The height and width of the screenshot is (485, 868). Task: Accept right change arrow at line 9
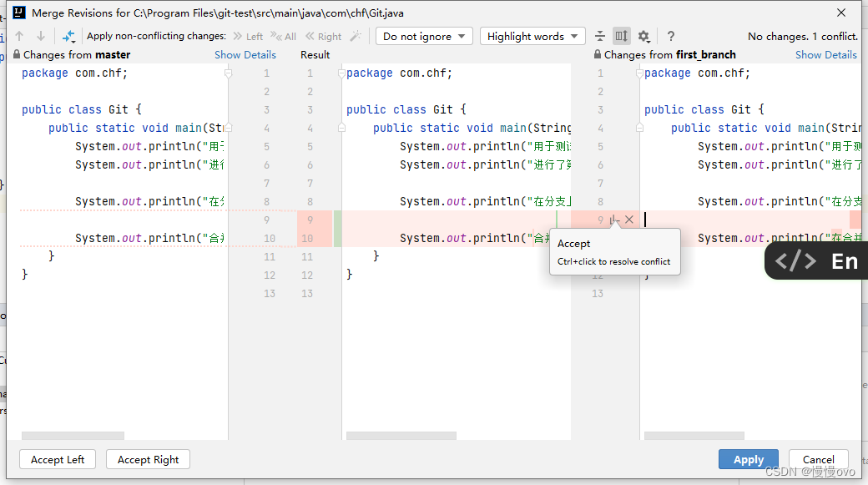pyautogui.click(x=614, y=220)
